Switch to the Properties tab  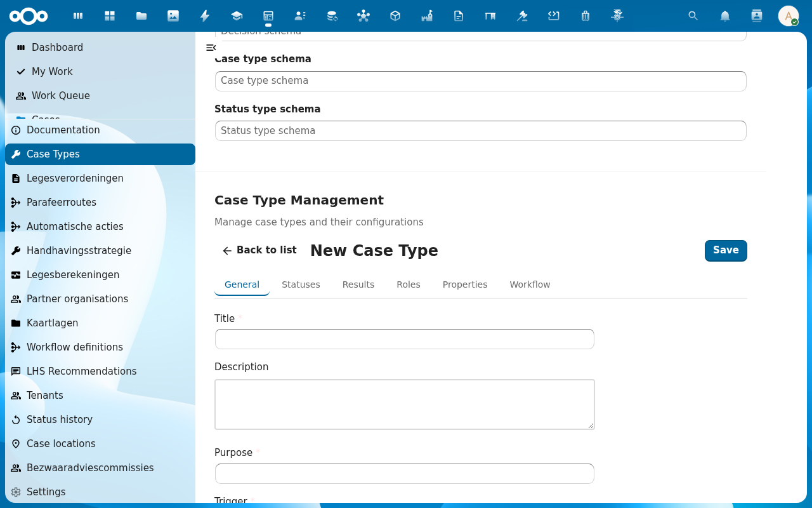pos(465,284)
